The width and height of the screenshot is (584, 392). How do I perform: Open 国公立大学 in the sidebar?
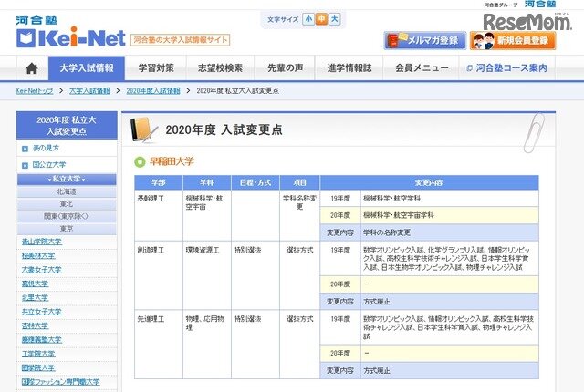(49, 165)
